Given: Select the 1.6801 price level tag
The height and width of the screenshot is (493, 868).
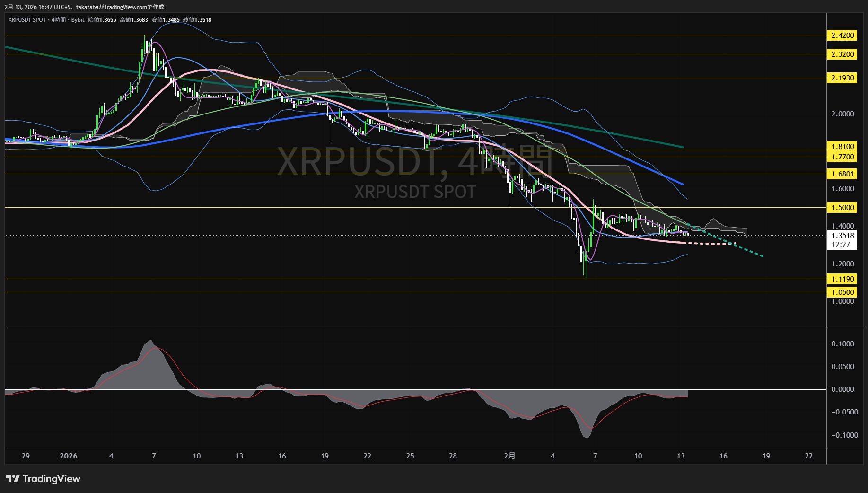Looking at the screenshot, I should [842, 174].
